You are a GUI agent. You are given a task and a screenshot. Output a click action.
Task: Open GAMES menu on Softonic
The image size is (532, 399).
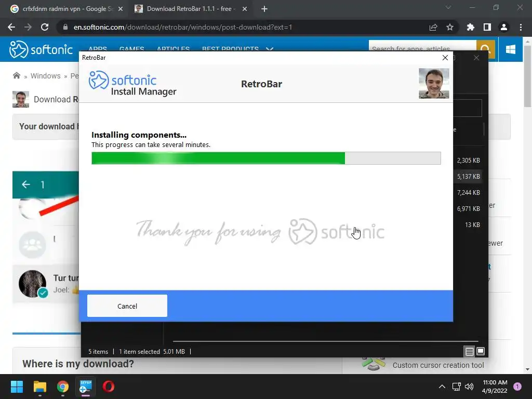tap(131, 49)
